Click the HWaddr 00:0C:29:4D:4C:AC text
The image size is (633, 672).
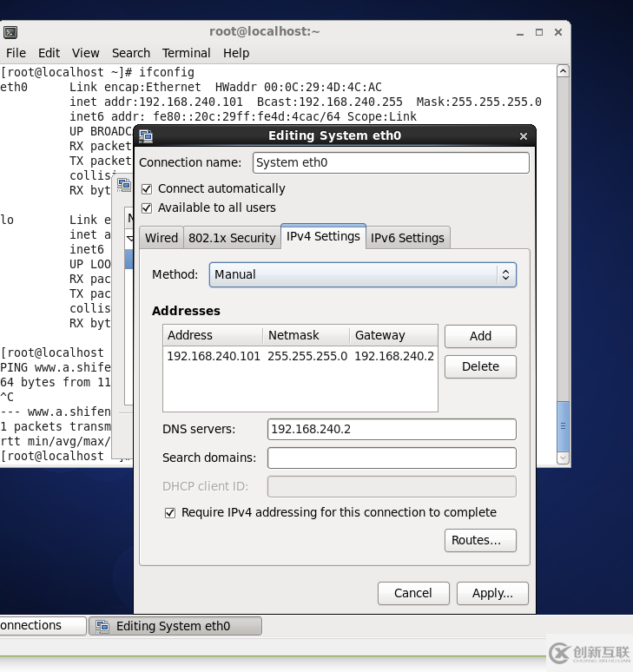pos(299,88)
